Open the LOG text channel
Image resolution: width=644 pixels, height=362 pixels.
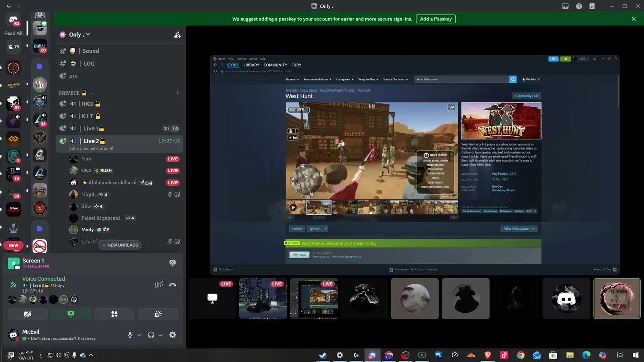coord(89,64)
